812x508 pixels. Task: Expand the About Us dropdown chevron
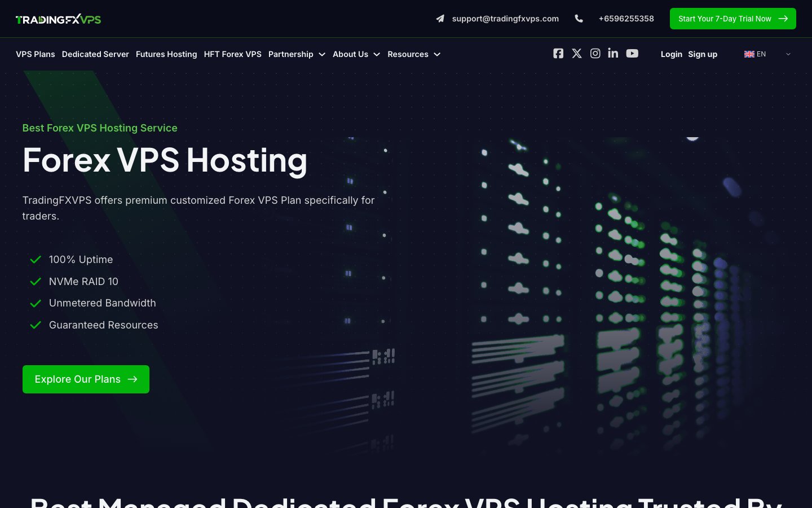pos(377,55)
